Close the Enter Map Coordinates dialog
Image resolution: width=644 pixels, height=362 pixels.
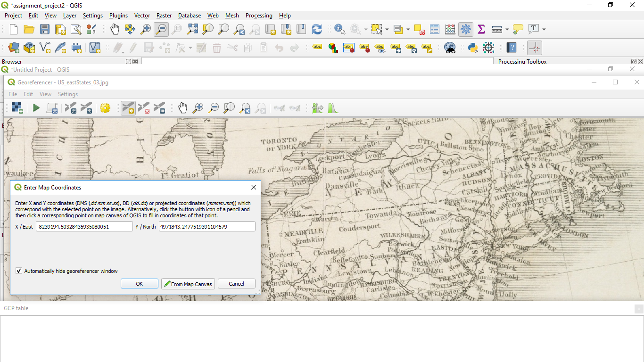[x=254, y=187]
